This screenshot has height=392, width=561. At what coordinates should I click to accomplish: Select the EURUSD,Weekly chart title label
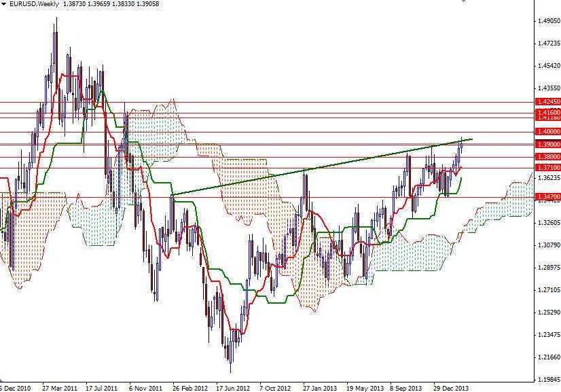point(33,3)
